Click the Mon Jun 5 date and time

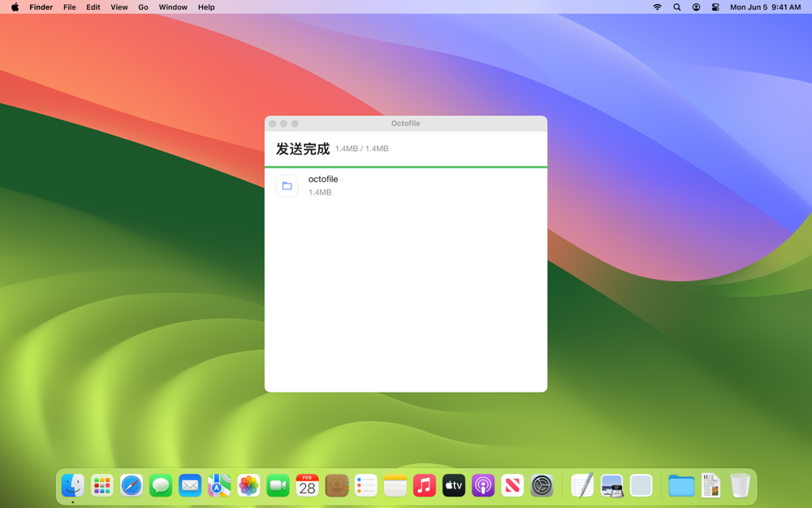766,7
